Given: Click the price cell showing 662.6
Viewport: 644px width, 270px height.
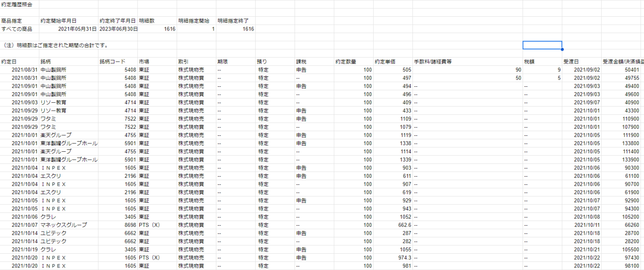Looking at the screenshot, I should (x=392, y=225).
